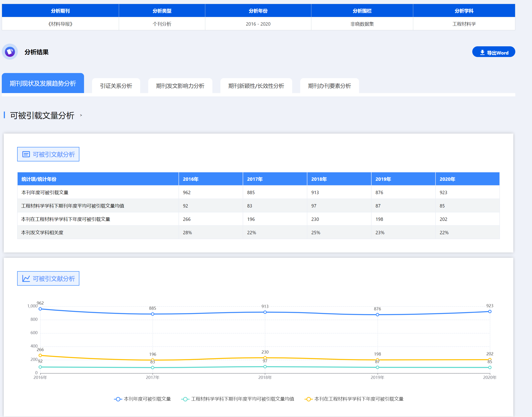
Task: Click the 分析期刊 header cell
Action: 60,11
